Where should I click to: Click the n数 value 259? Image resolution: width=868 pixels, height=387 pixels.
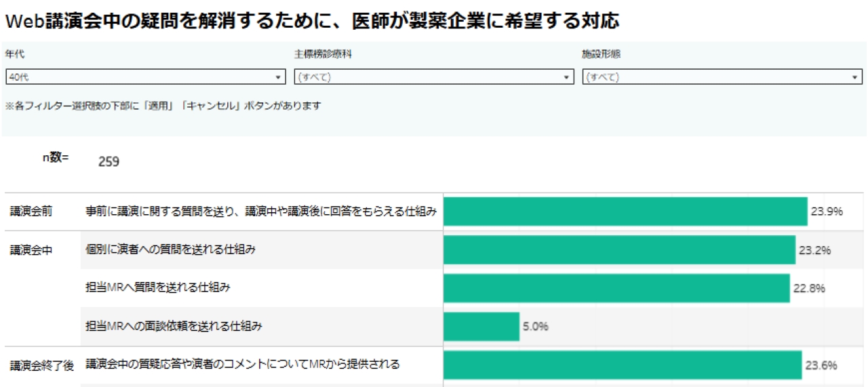tap(108, 162)
